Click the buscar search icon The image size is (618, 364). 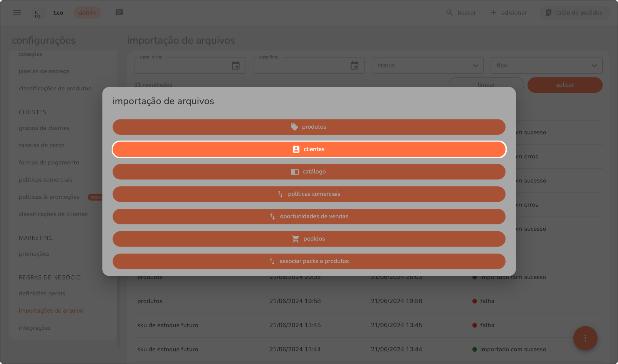(449, 13)
